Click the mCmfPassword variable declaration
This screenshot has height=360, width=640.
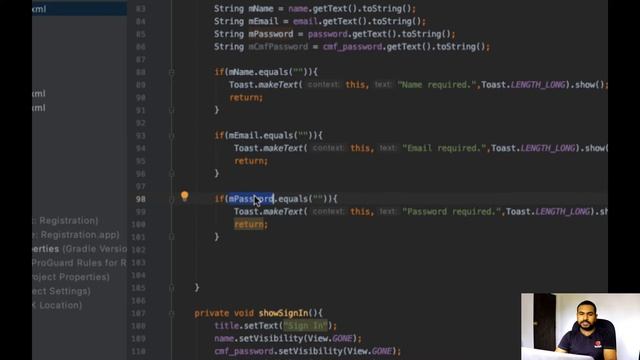[x=278, y=47]
